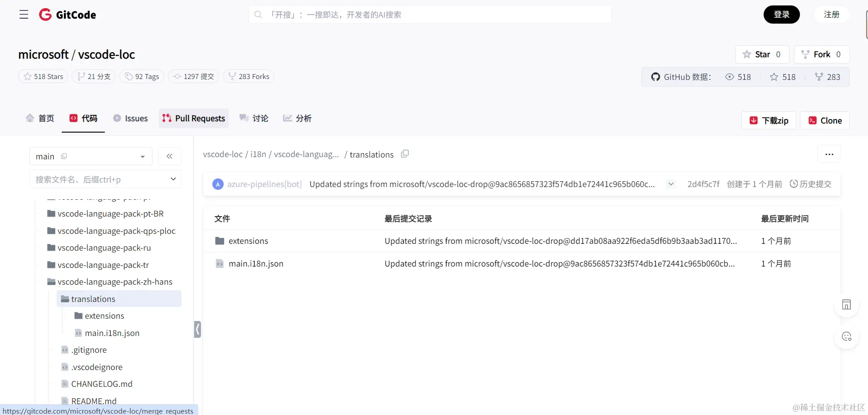Click the .gitignore file icon in tree
Image resolution: width=868 pixels, height=415 pixels.
coord(65,350)
